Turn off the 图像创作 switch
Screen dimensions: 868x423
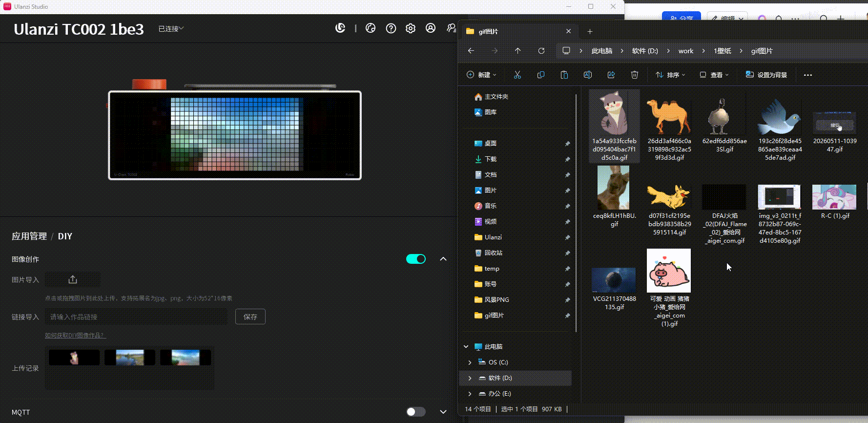(x=416, y=259)
